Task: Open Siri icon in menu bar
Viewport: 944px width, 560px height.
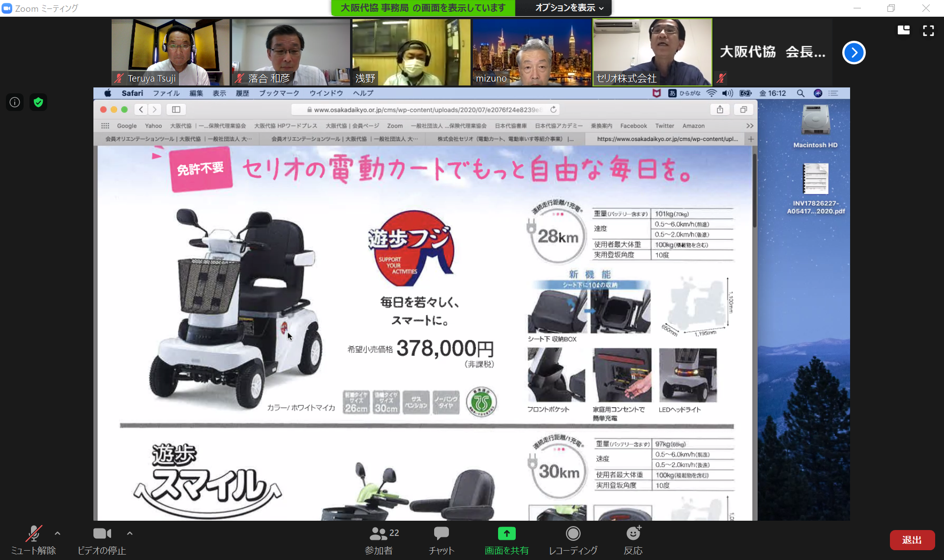Action: click(x=818, y=93)
